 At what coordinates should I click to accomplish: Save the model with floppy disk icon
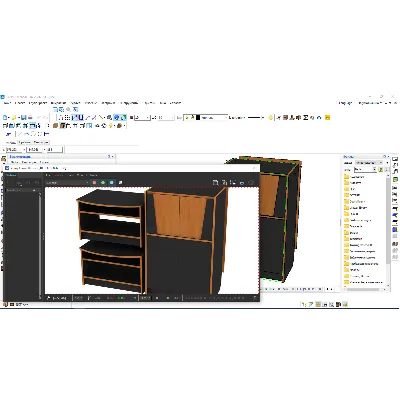click(23, 117)
